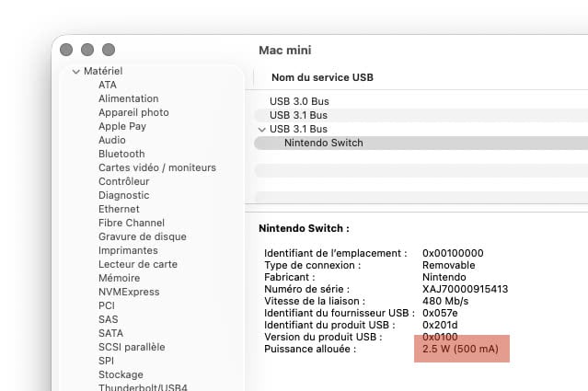Select the Audio sidebar item

[x=112, y=140]
